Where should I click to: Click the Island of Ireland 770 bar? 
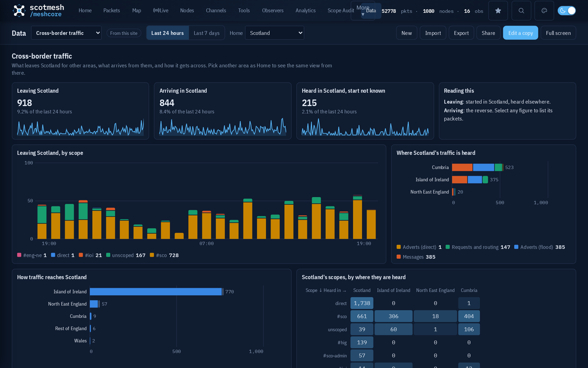(x=156, y=292)
